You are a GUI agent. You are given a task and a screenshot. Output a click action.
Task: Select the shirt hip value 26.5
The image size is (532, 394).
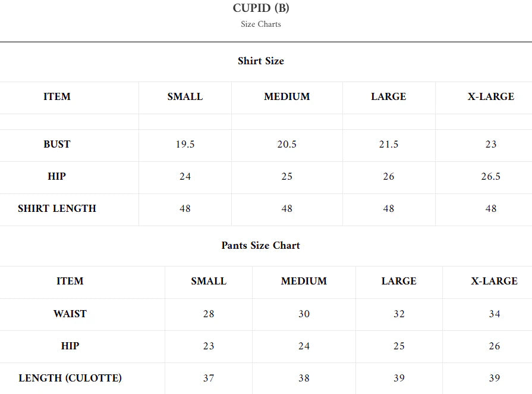tap(490, 176)
